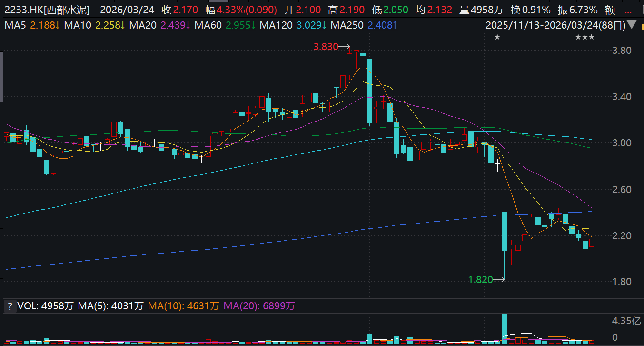Click the tallest volume bar in volume panel
Viewport: 644px width, 346px height.
[x=504, y=328]
